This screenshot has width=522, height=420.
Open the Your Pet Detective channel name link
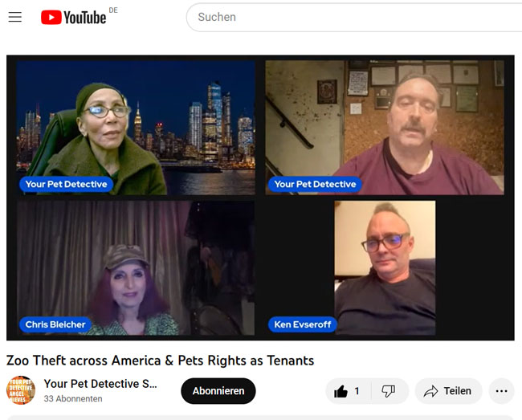pos(100,384)
